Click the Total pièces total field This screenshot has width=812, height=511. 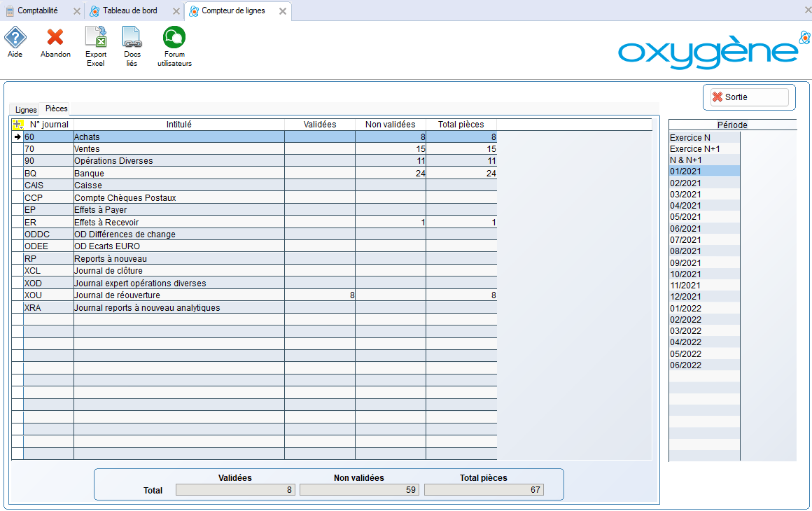484,490
